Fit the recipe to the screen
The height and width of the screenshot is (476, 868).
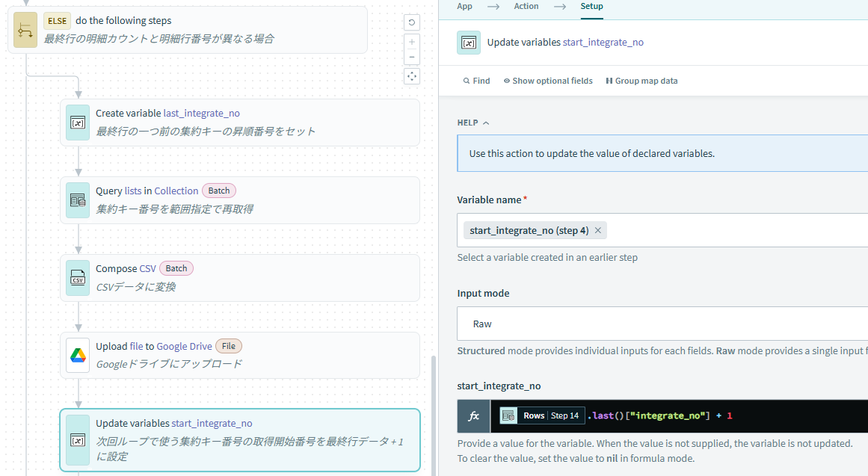click(x=412, y=76)
